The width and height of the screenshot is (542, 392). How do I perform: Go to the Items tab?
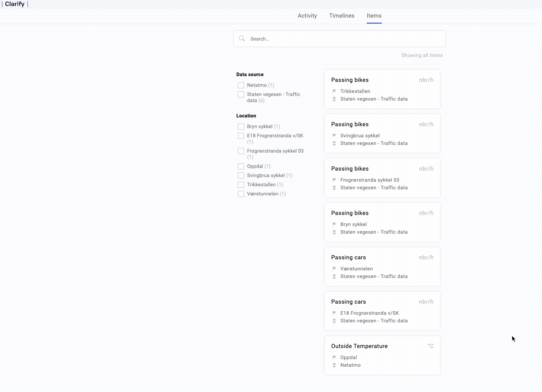click(x=374, y=16)
